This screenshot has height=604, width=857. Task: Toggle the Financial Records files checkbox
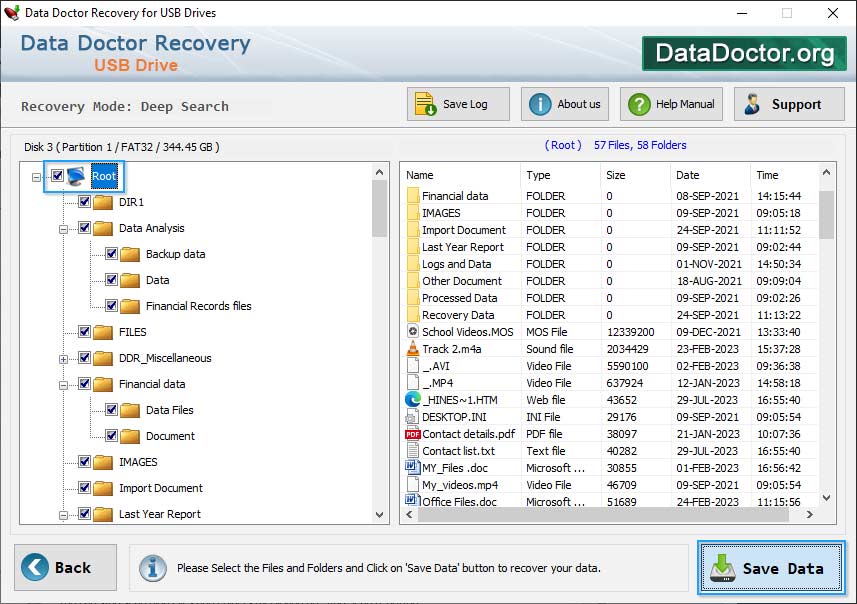coord(111,305)
